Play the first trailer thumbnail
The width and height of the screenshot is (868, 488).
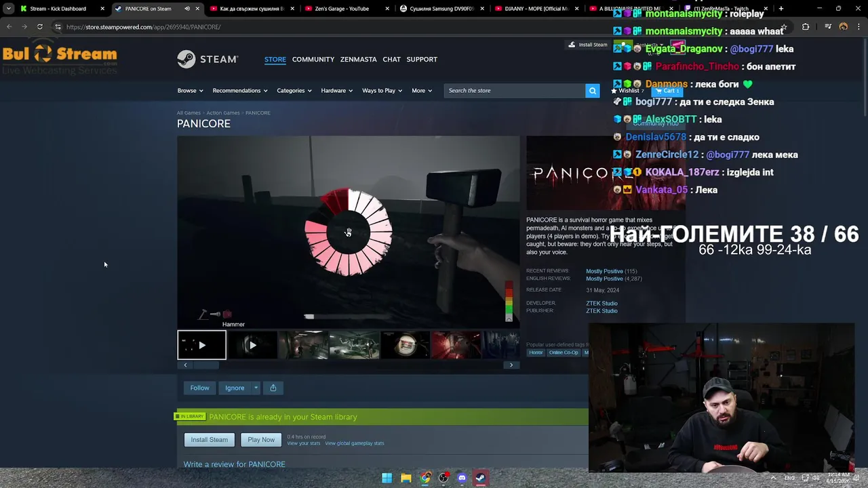[x=201, y=345]
